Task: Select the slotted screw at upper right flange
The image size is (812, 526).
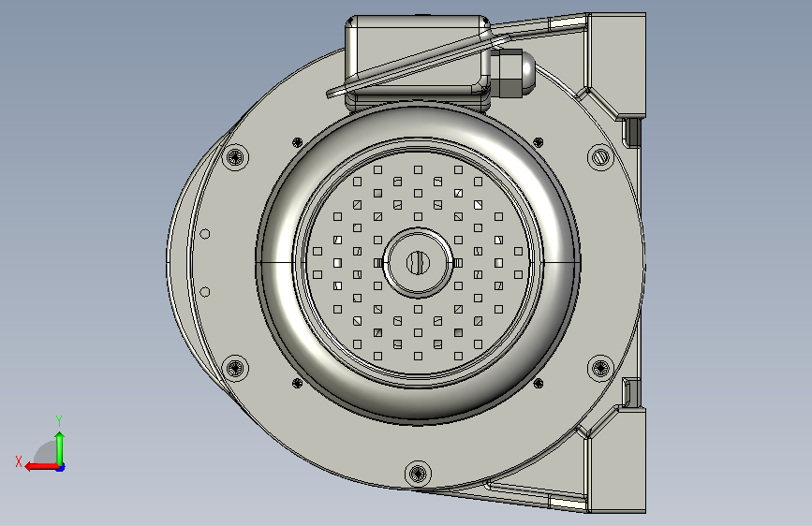Action: 600,155
